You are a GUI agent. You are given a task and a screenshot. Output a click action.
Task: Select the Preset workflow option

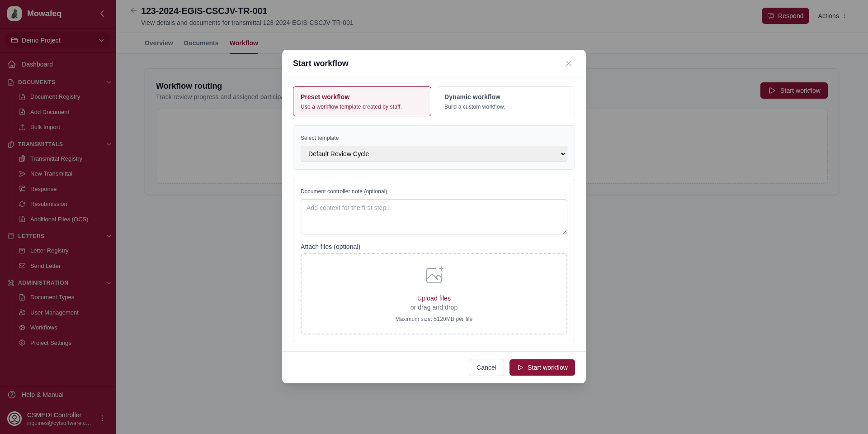pyautogui.click(x=362, y=101)
